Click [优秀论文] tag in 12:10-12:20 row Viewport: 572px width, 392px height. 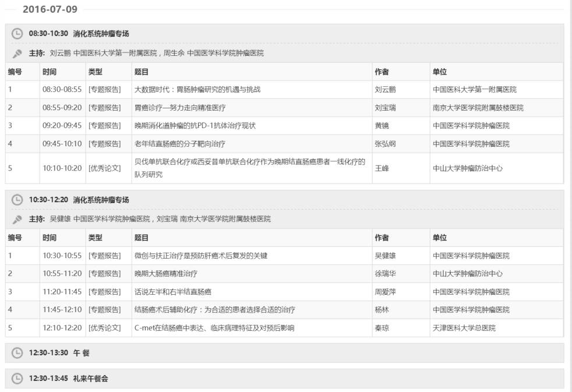pos(104,328)
